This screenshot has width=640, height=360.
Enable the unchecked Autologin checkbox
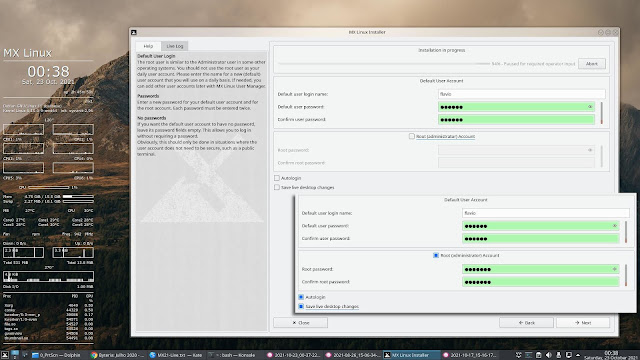pyautogui.click(x=277, y=178)
